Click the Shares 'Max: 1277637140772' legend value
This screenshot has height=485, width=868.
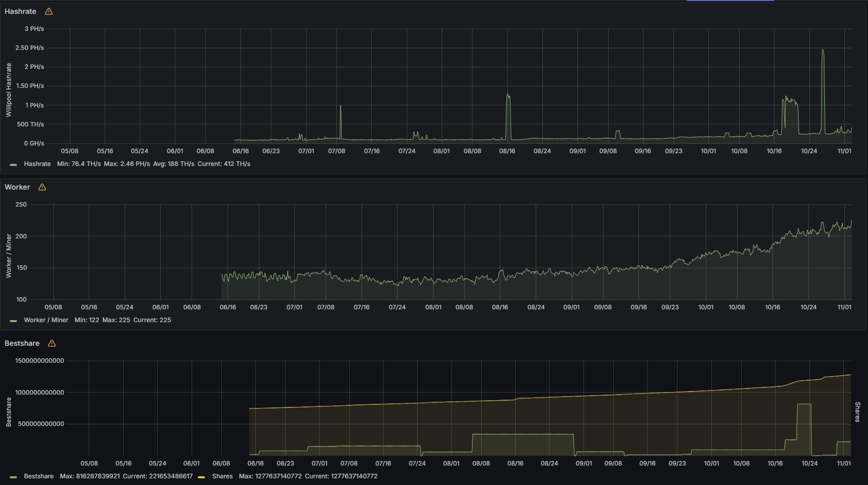(270, 476)
